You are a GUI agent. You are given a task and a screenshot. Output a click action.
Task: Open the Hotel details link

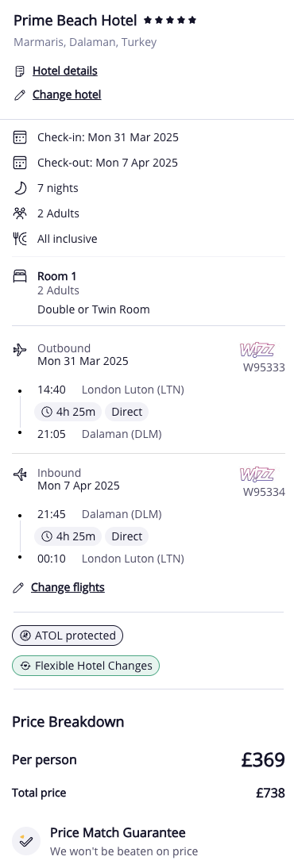[x=65, y=71]
